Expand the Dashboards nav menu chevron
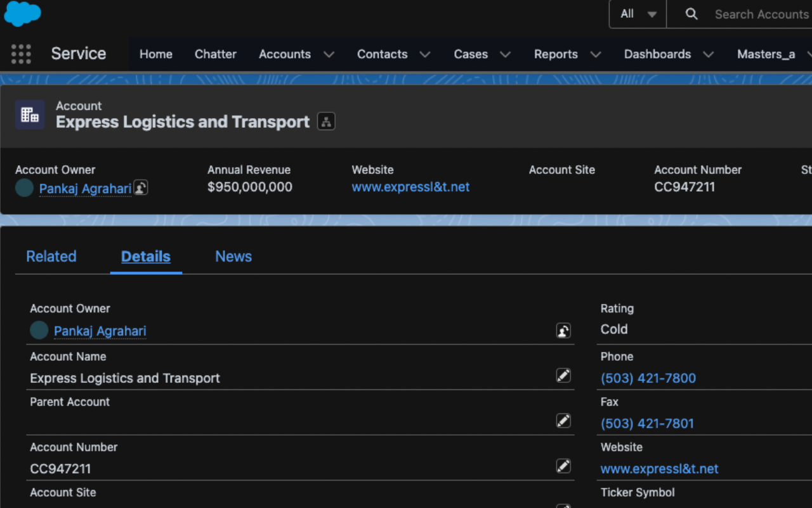The width and height of the screenshot is (812, 508). click(708, 55)
